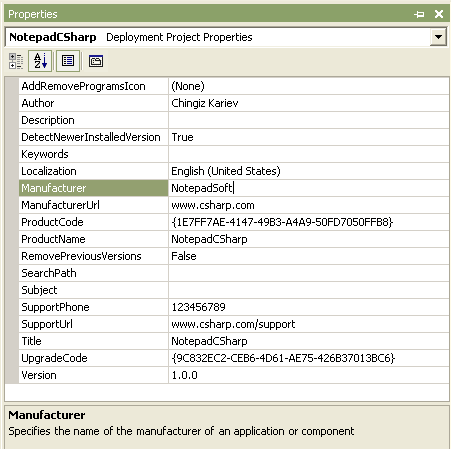This screenshot has width=451, height=449.
Task: Select the Title property
Action: (93, 341)
